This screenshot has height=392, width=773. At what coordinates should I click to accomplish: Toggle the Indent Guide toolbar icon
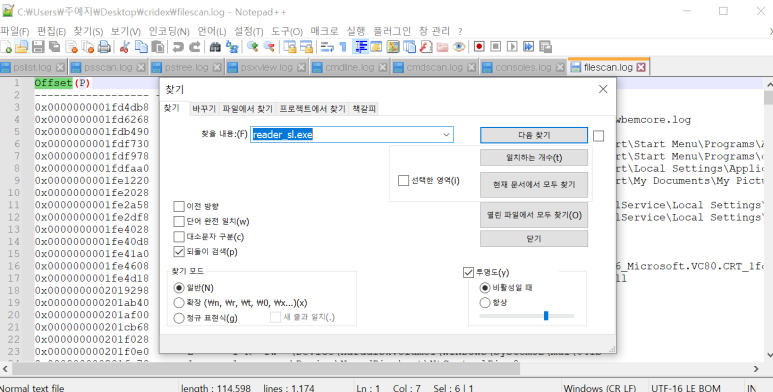361,47
